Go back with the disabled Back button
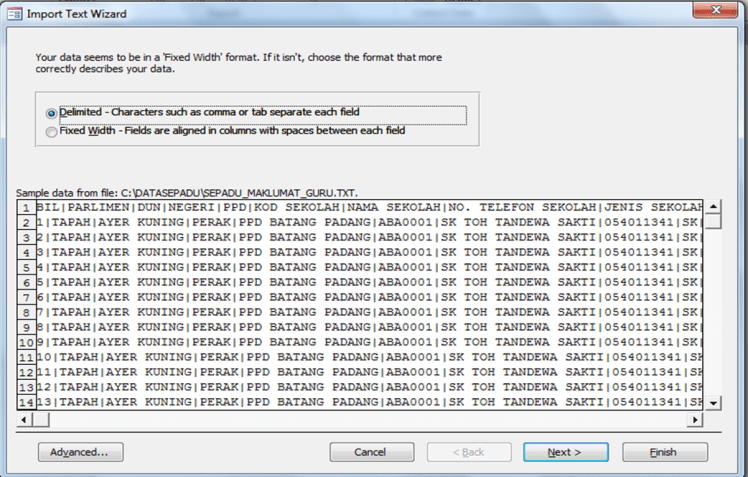Image resolution: width=748 pixels, height=477 pixels. (469, 452)
